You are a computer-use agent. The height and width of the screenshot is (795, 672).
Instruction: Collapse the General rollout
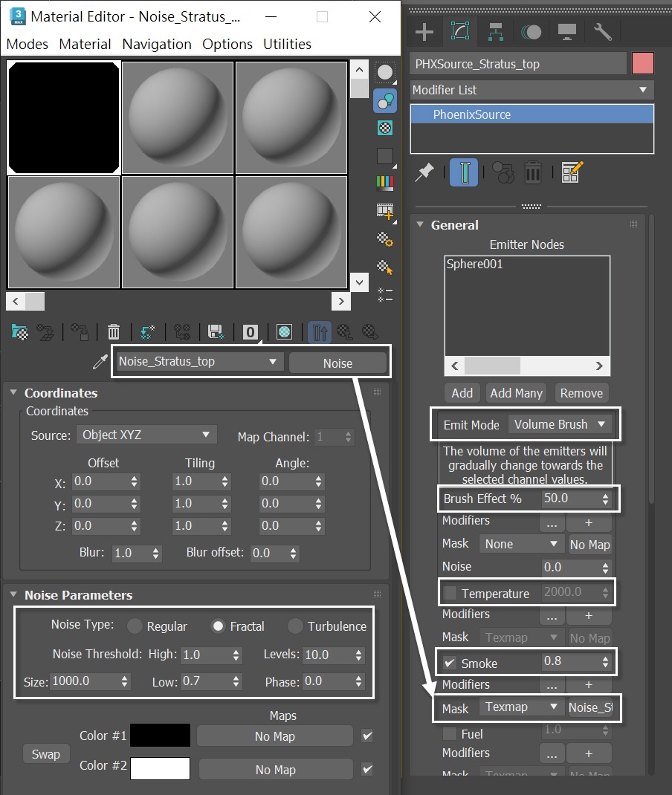coord(420,224)
